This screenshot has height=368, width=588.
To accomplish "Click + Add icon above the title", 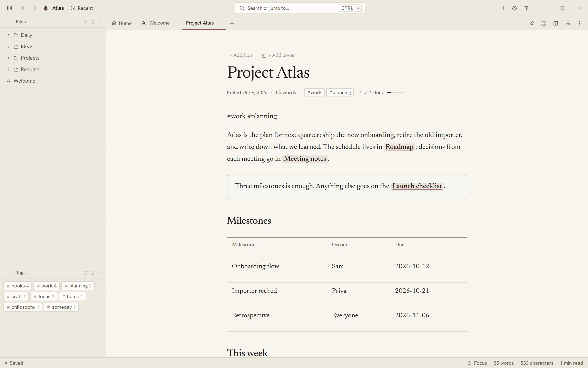I will tap(241, 55).
